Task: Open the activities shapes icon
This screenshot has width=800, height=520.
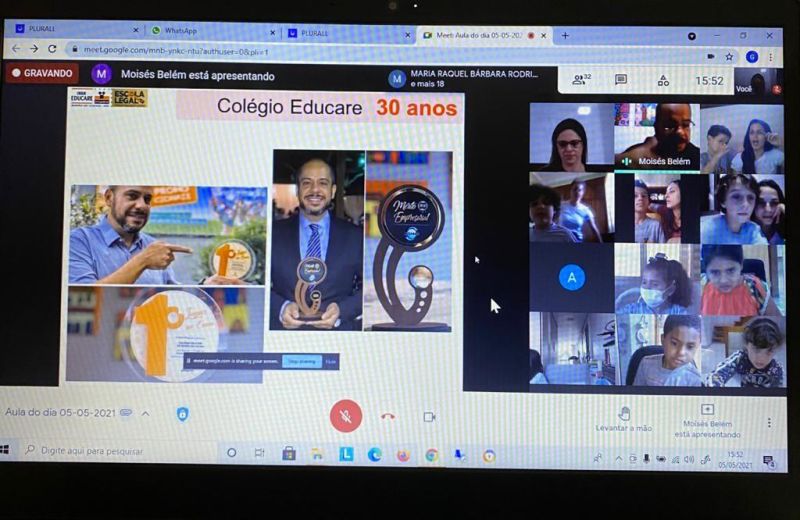Action: pos(663,80)
